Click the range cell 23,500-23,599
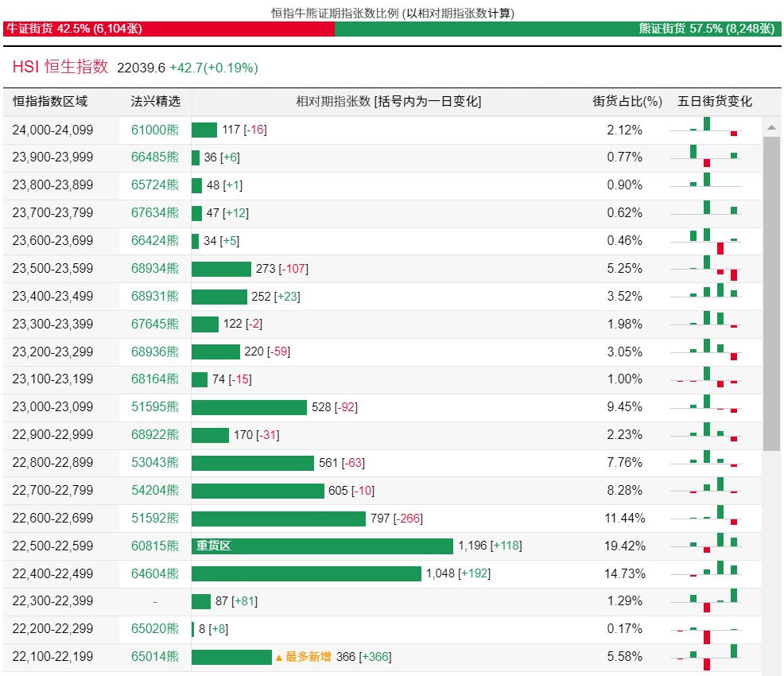 pyautogui.click(x=52, y=269)
